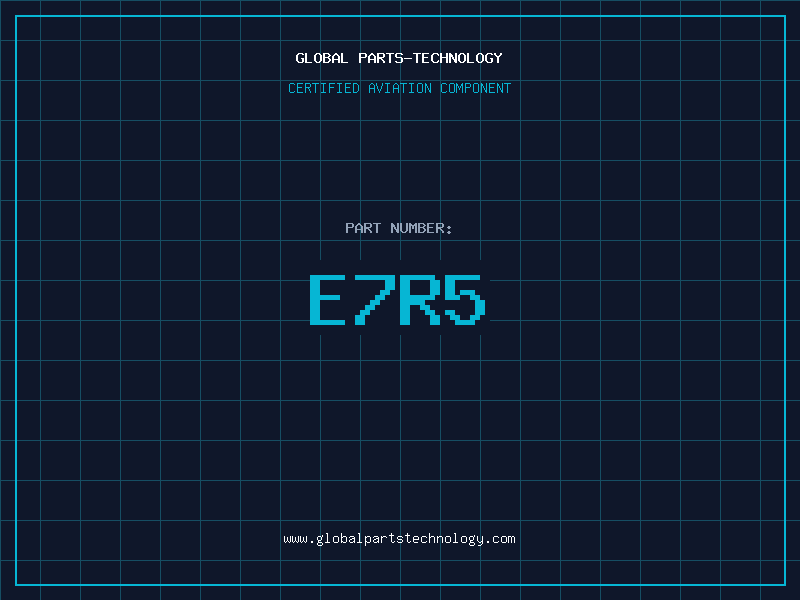Click the GLOBAL PARTS-TECHNOLOGY heading
800x600 pixels.
399,58
